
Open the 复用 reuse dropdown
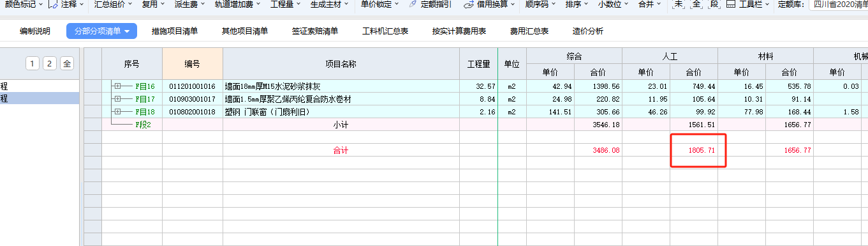(154, 4)
